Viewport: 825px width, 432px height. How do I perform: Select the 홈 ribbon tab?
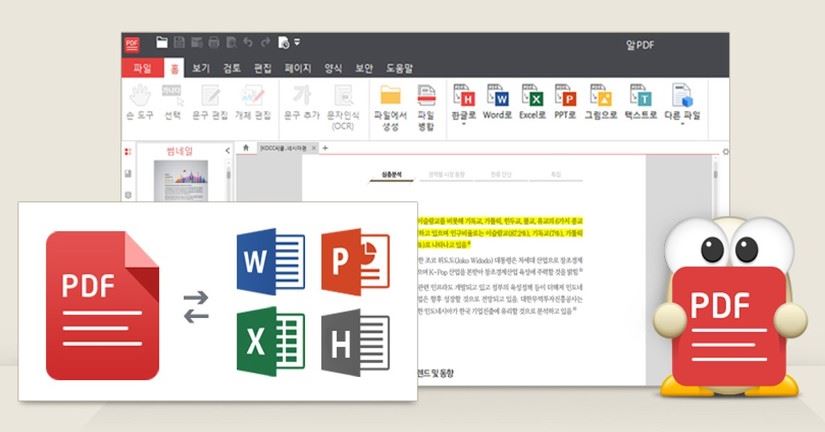(x=174, y=68)
